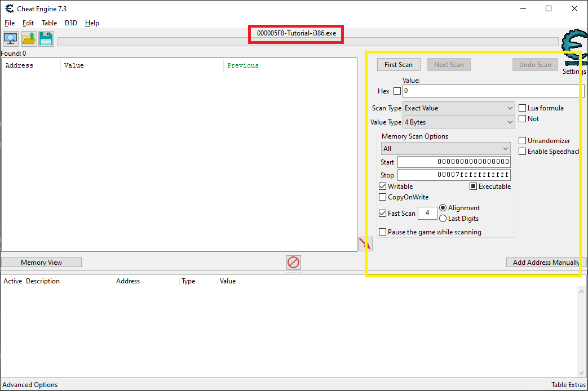Click the Active column header
The image size is (588, 391).
click(x=13, y=281)
